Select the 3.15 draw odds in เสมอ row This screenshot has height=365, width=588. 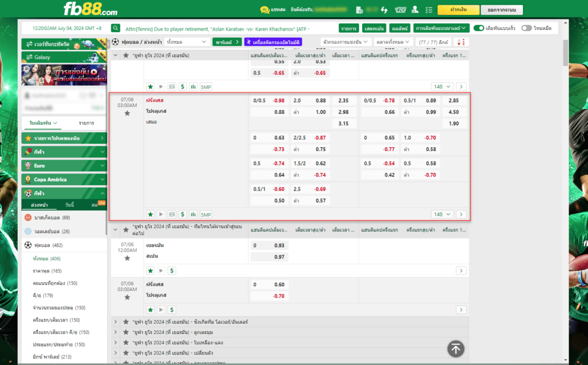pos(343,124)
